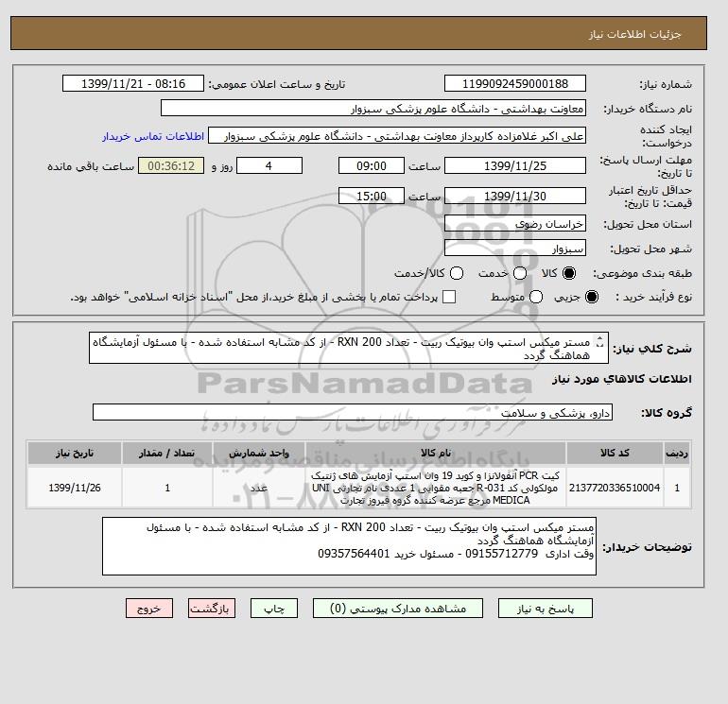
Task: Click the اطلاعات کالاهای مورد نیاز heading
Action: point(622,379)
